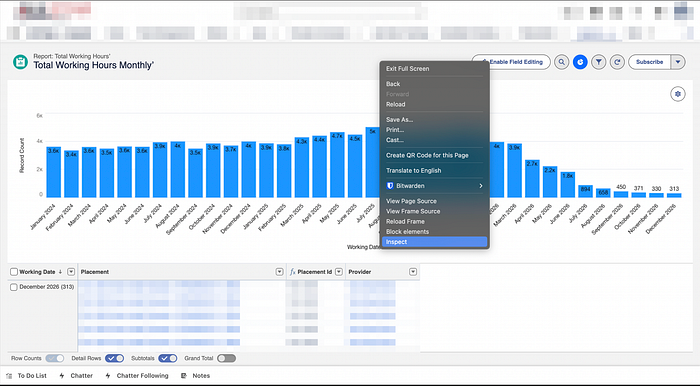This screenshot has width=700, height=386.
Task: Toggle the Subtotals switch
Action: coord(168,358)
